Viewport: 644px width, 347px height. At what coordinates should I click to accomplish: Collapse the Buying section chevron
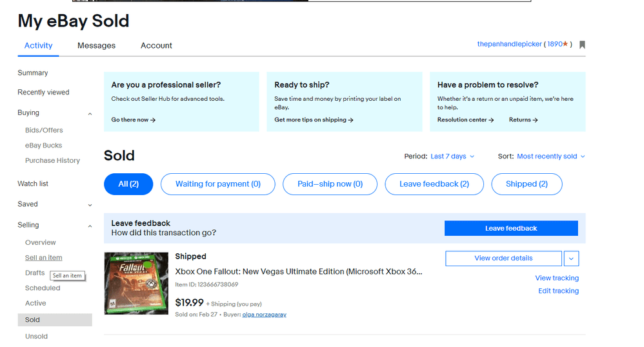pyautogui.click(x=90, y=114)
